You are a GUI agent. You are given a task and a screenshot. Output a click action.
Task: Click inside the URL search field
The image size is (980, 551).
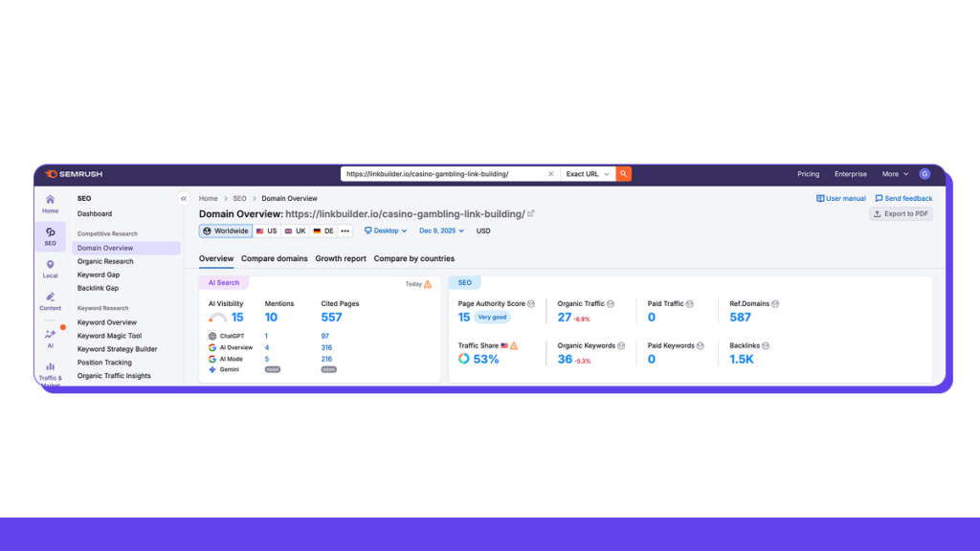[x=440, y=174]
